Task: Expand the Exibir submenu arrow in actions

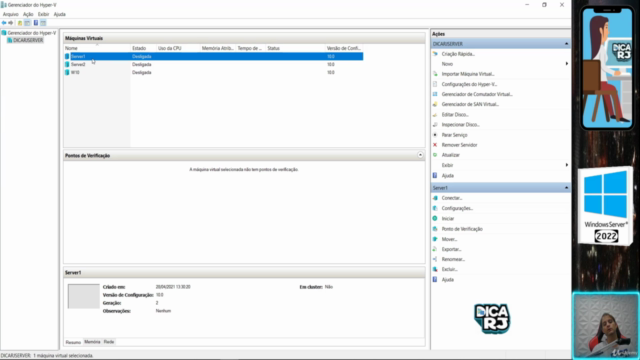Action: point(567,165)
